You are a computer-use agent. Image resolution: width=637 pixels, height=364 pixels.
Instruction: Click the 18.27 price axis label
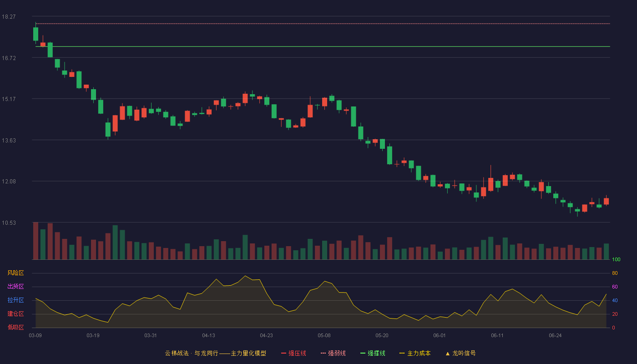9,16
